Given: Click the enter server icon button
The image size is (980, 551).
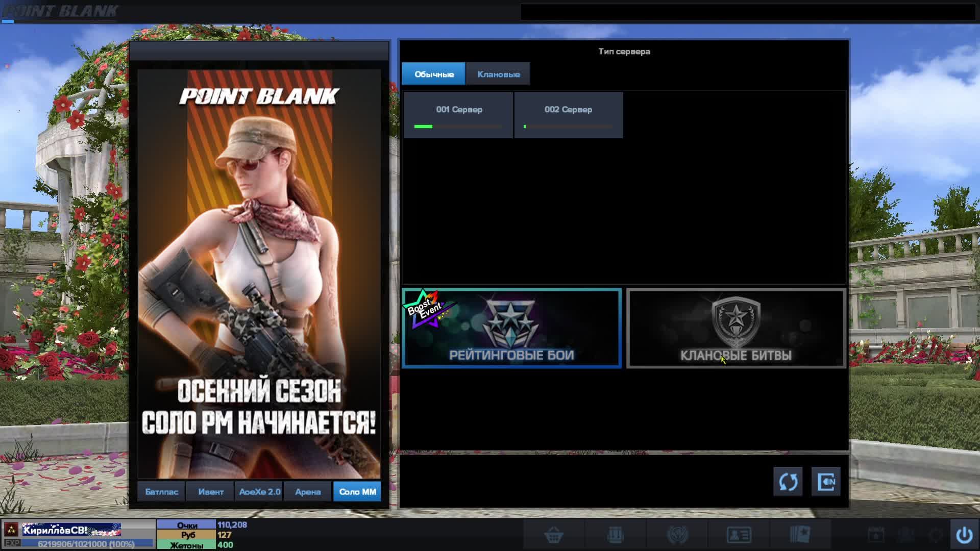Looking at the screenshot, I should click(826, 482).
